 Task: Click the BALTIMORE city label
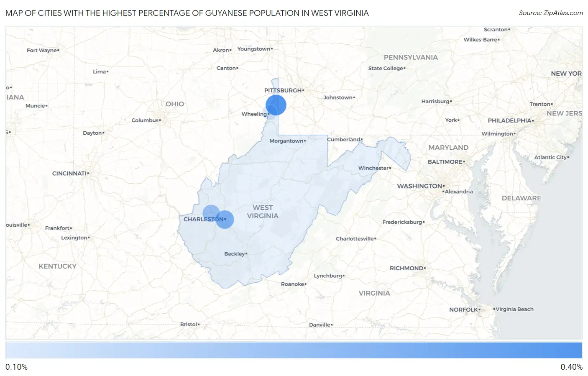(445, 162)
